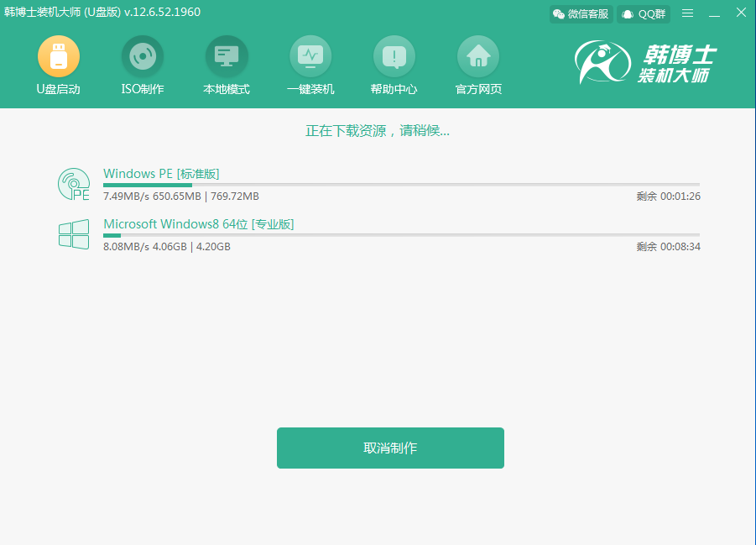Screen dimensions: 756x545
Task: Open the hamburger menu in title bar
Action: [x=686, y=13]
